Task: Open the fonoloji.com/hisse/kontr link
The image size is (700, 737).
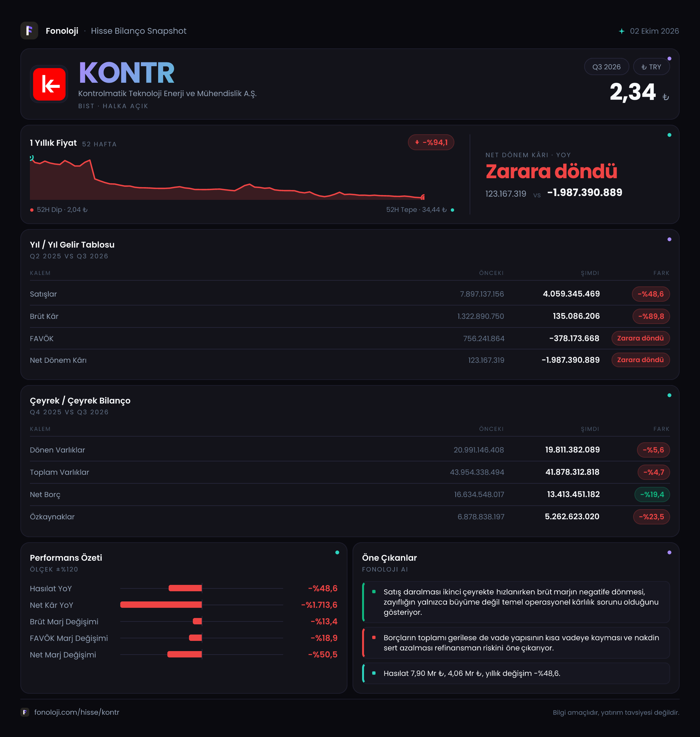Action: point(77,712)
